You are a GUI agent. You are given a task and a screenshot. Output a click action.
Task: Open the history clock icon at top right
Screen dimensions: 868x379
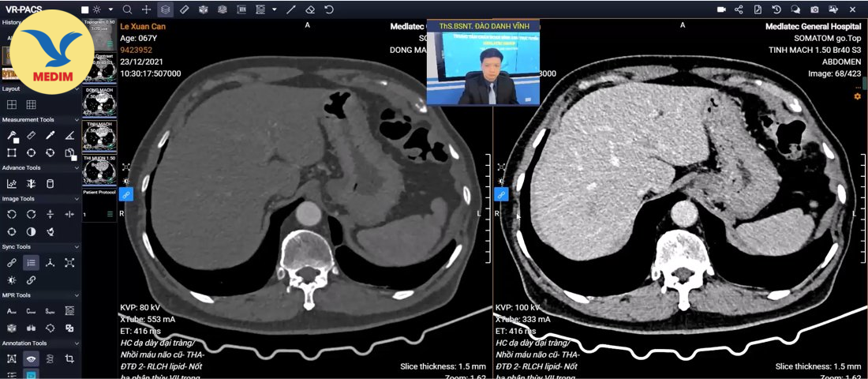pos(776,9)
